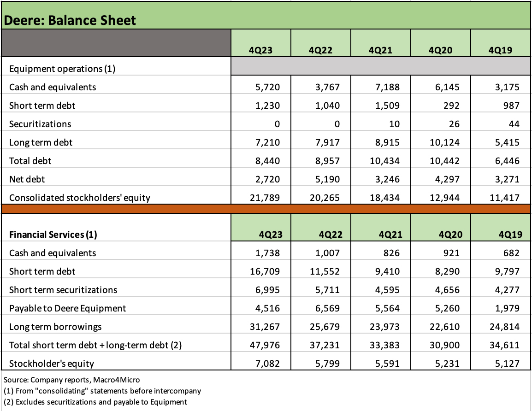Click total debt value 30,900
The image size is (532, 411).
pyautogui.click(x=444, y=345)
